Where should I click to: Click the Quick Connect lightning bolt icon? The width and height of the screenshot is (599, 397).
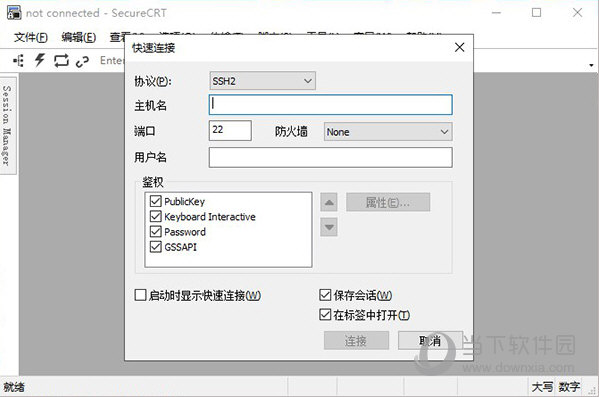pos(40,60)
